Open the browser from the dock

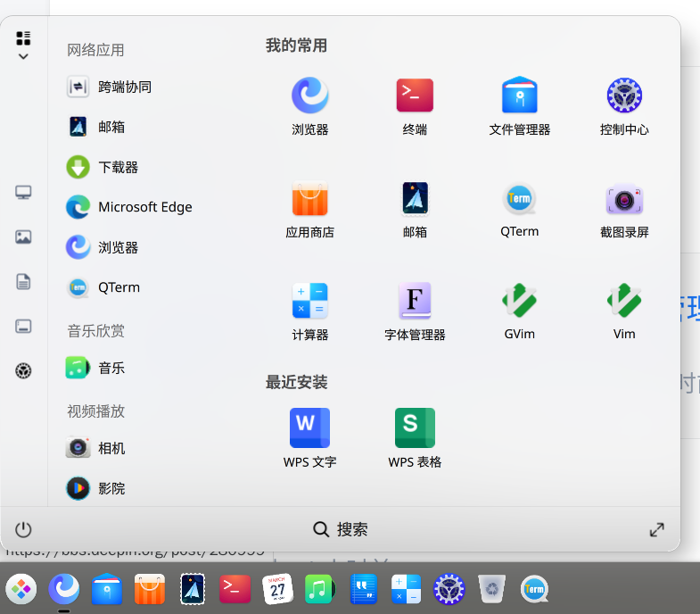pyautogui.click(x=64, y=589)
